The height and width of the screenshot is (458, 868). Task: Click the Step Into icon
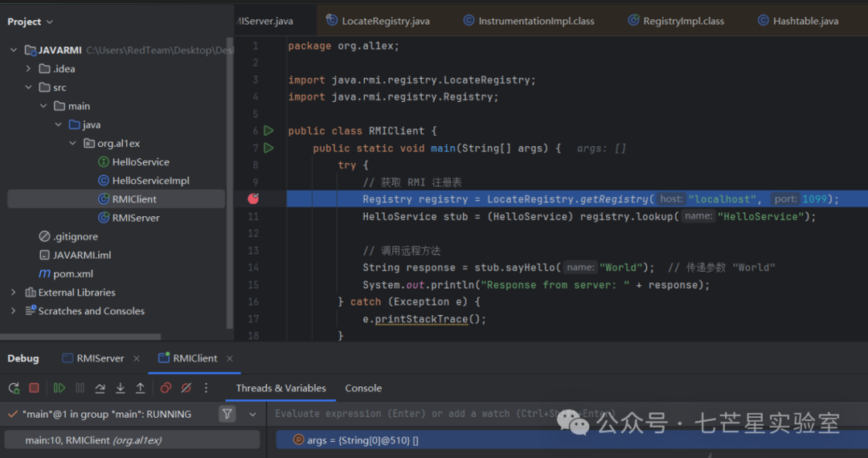tap(120, 388)
